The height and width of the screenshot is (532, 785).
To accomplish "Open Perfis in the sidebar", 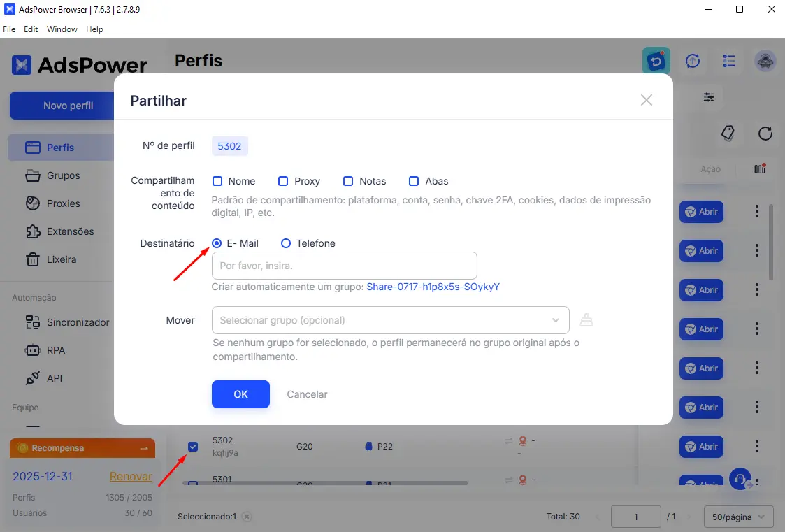I will (x=61, y=148).
